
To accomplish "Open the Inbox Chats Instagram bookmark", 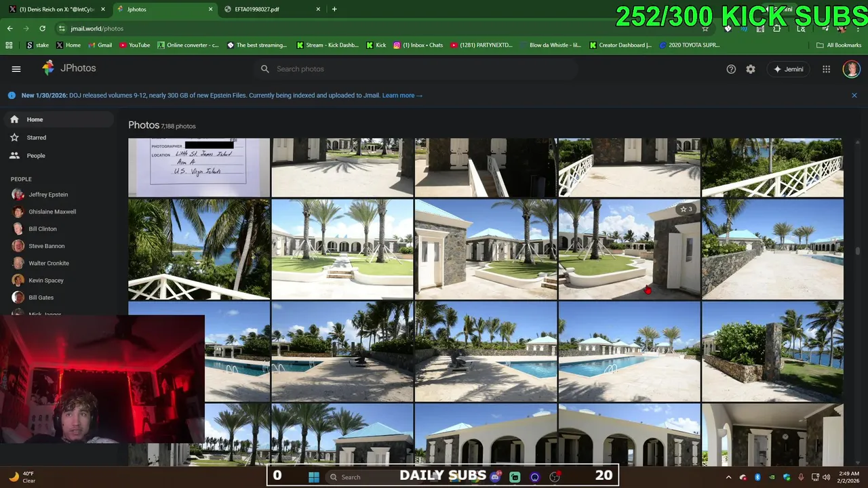I will pos(418,45).
